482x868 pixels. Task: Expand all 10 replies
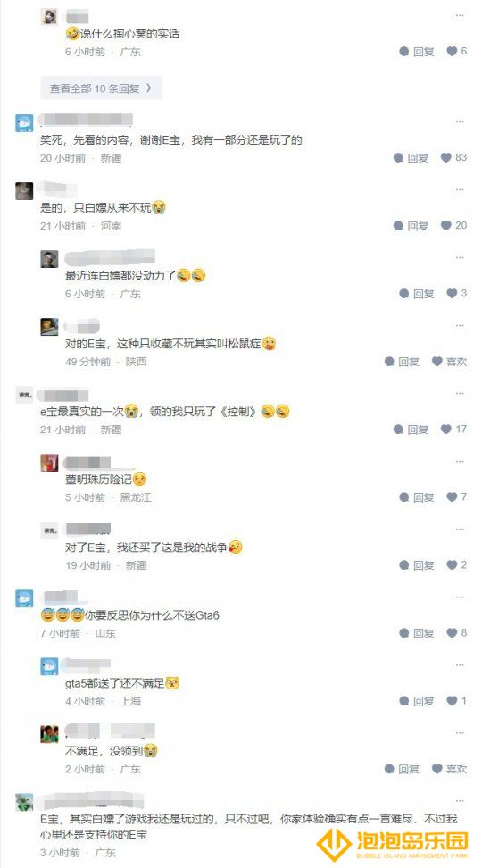(x=101, y=88)
